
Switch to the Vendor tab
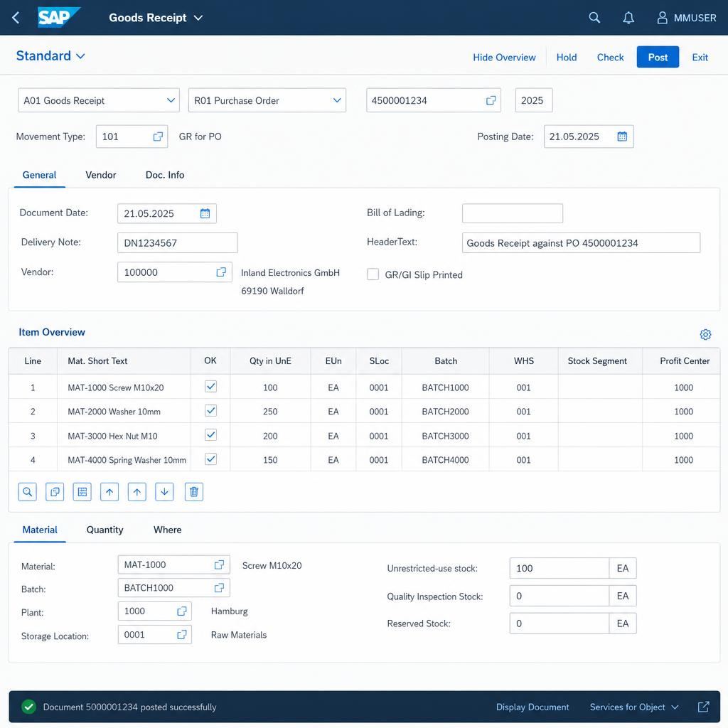click(101, 175)
